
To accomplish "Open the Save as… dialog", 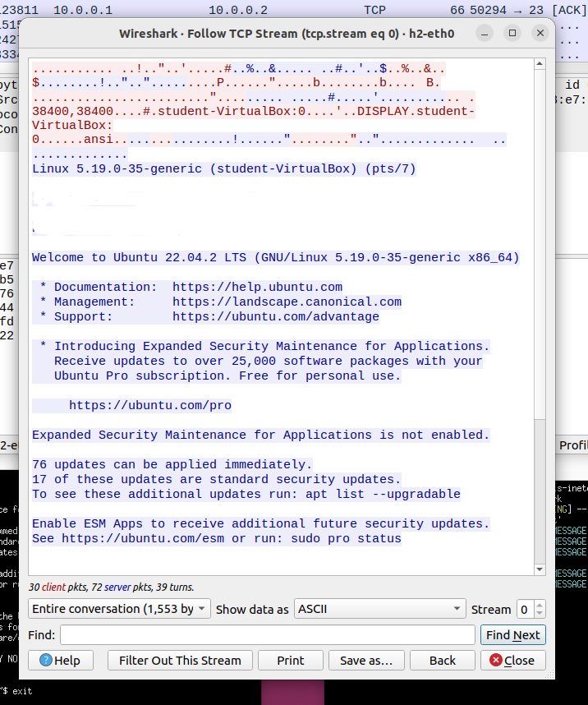I will point(366,660).
